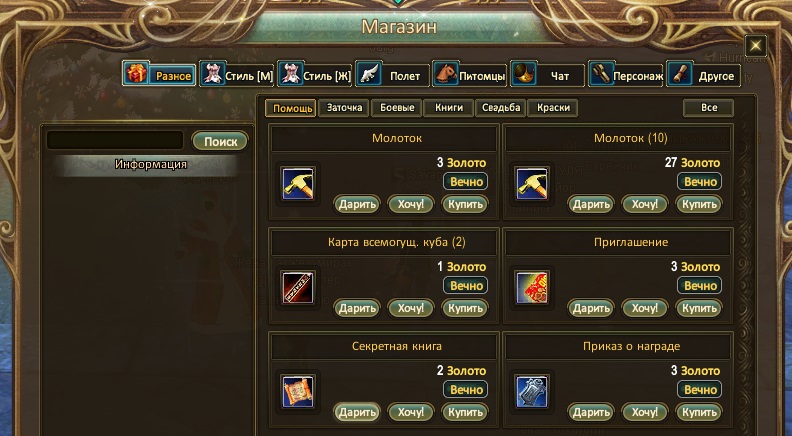Open the Чат category tab
This screenshot has width=792, height=436.
(x=547, y=75)
